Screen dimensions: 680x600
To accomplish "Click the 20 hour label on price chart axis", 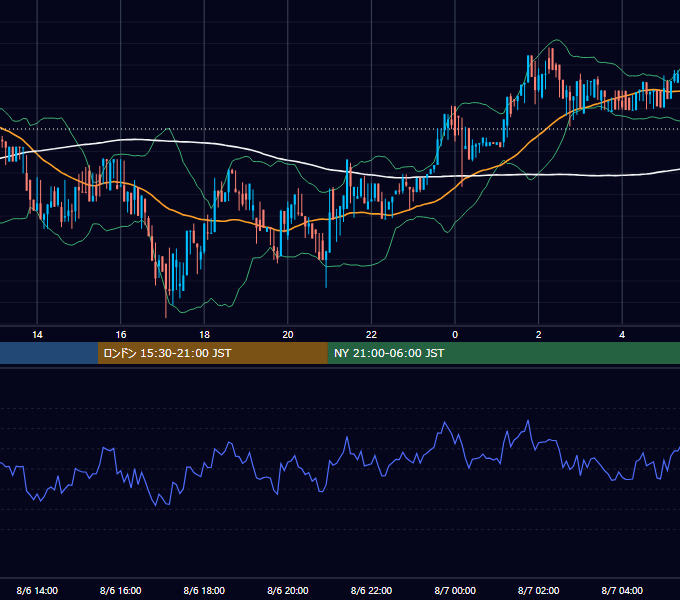I will point(288,335).
